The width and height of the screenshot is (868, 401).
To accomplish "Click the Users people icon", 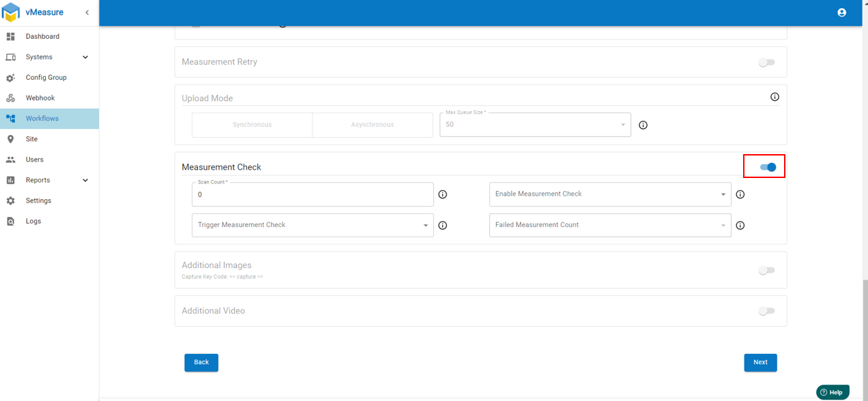I will (x=10, y=160).
